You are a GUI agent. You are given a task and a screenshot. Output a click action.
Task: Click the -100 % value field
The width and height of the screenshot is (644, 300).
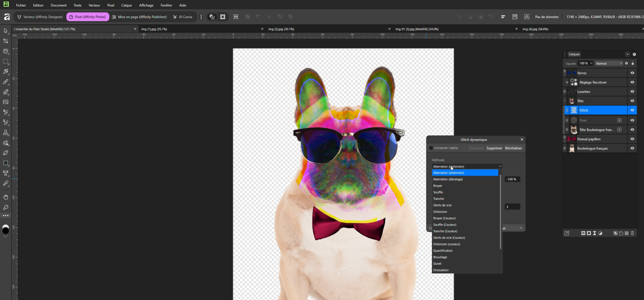[512, 179]
